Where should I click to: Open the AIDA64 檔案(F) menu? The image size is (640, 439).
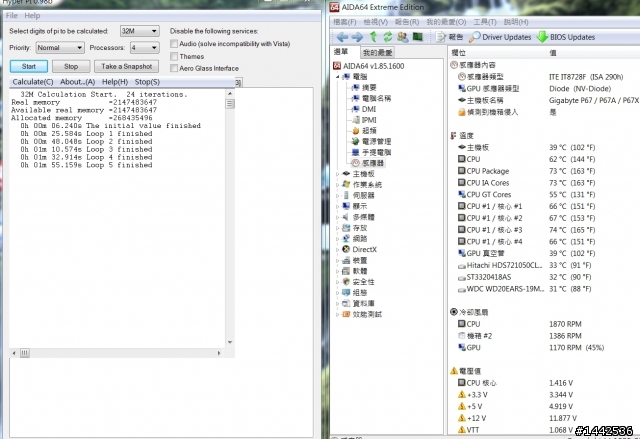pyautogui.click(x=345, y=22)
